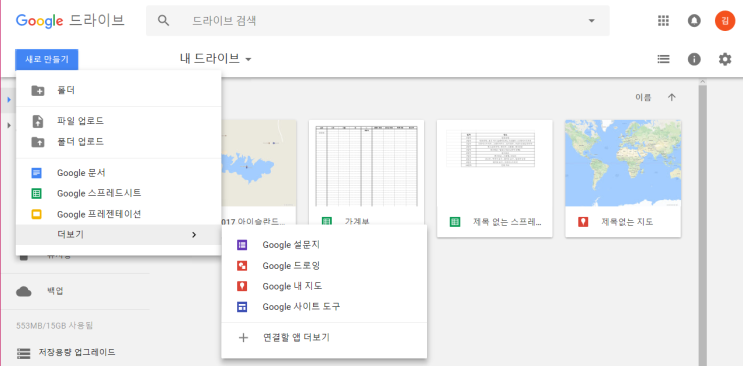Viewport: 743px width, 366px height.
Task: Open the 아이슬란드 map thumbnail
Action: tap(259, 163)
